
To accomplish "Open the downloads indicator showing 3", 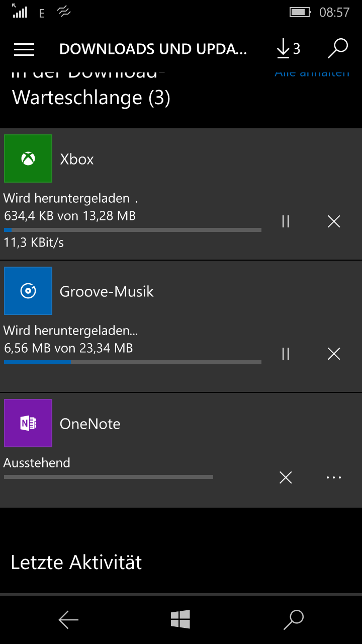I will [288, 49].
